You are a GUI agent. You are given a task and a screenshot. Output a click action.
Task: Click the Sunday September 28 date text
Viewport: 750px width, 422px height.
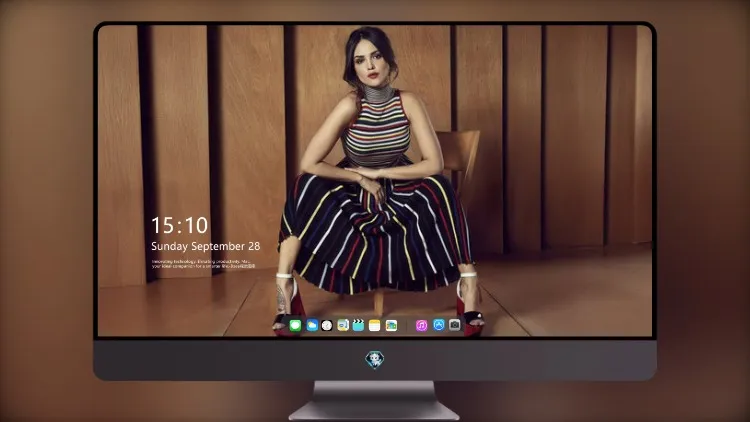[206, 246]
